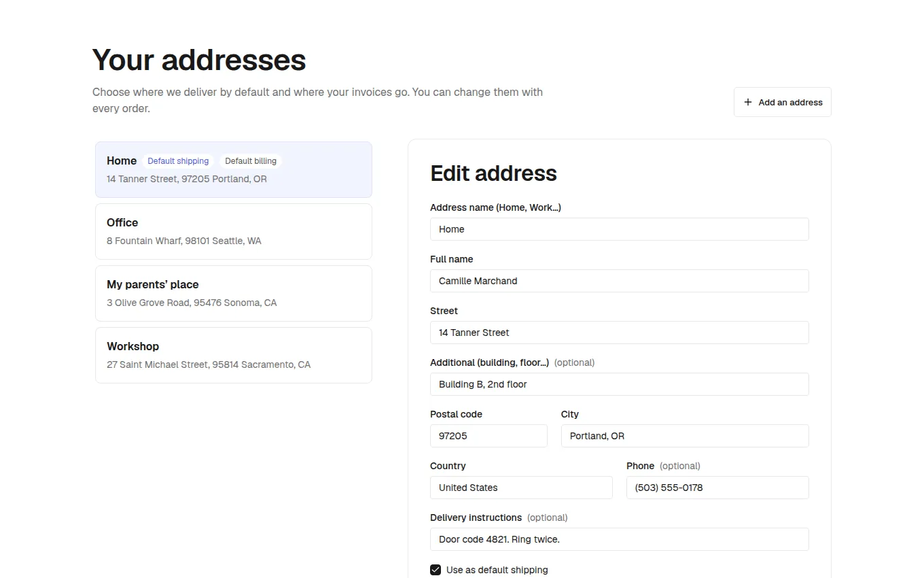
Task: Toggle the Use as default shipping checkbox
Action: tap(436, 570)
